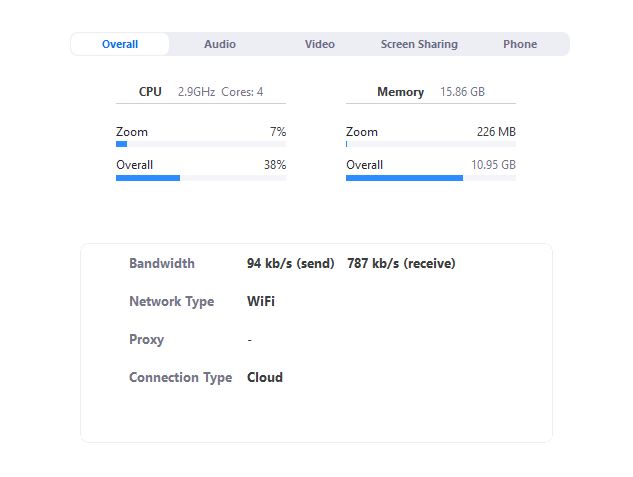Open the Video statistics tab
This screenshot has height=477, width=633.
pos(320,44)
